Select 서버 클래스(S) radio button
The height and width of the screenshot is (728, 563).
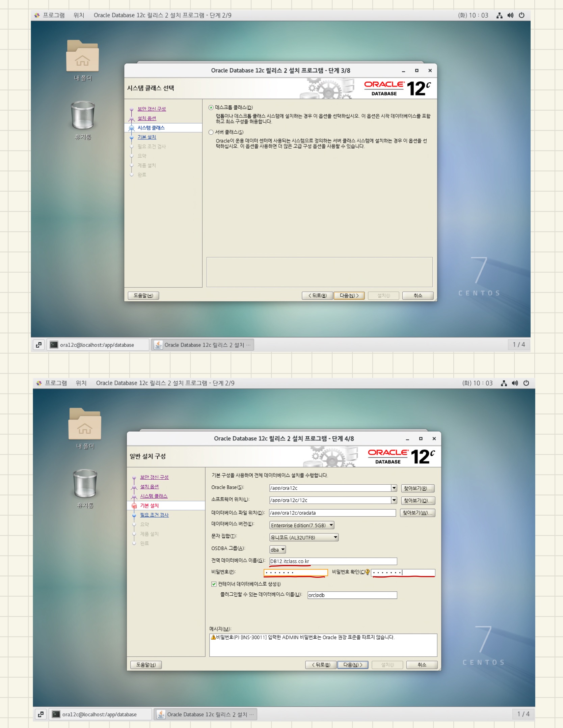211,132
